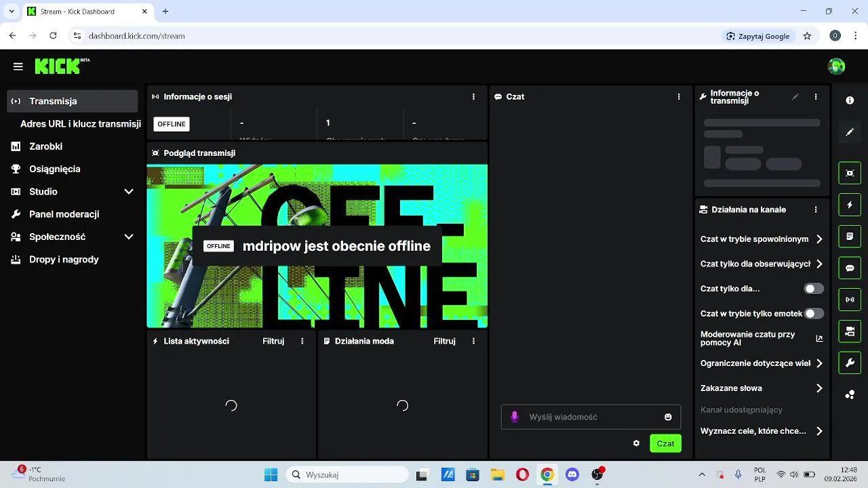
Task: Filter the Lista aktywności panel
Action: point(273,342)
